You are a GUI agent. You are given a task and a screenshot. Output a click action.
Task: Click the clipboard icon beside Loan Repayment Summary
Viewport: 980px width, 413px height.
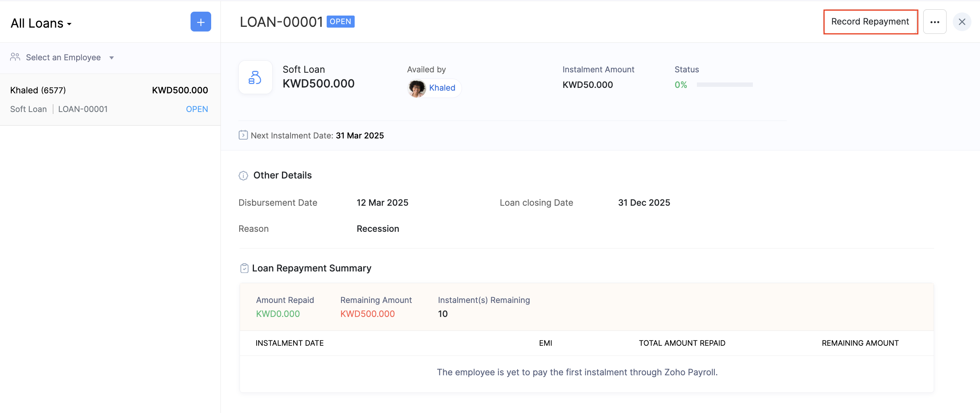[244, 268]
